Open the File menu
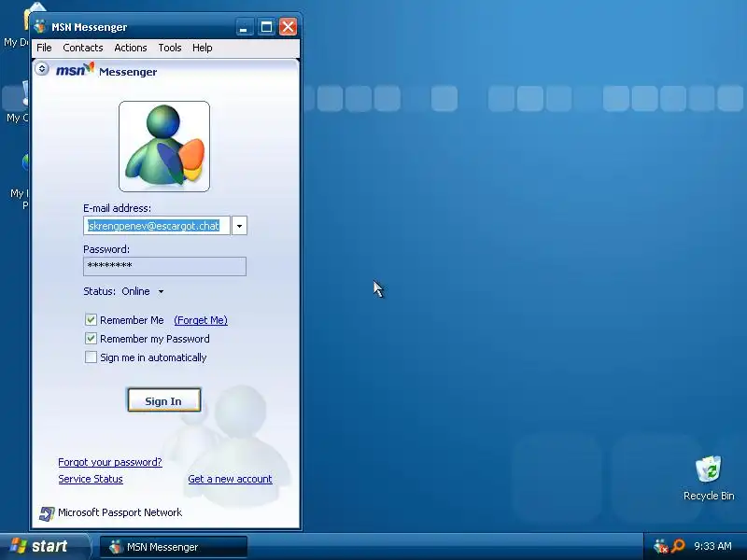Screen dimensions: 747x560 [44, 48]
